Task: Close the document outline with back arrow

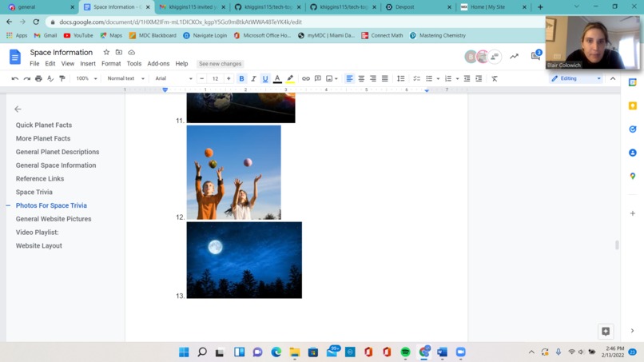Action: [x=18, y=109]
